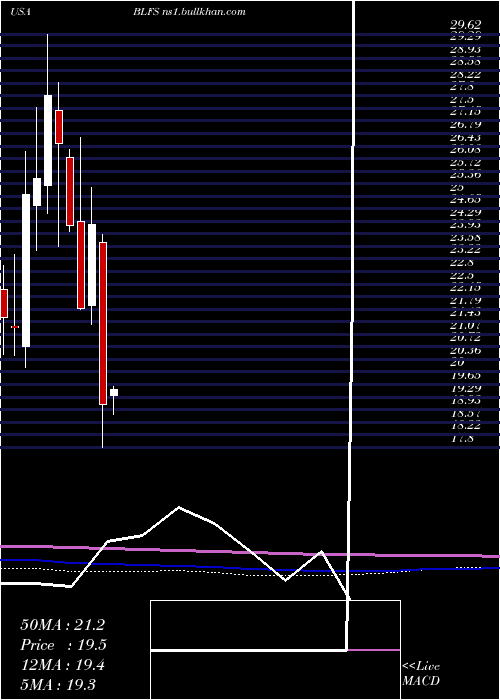Click the long red candlestick dropping to 19
The image size is (500, 700).
pyautogui.click(x=103, y=323)
